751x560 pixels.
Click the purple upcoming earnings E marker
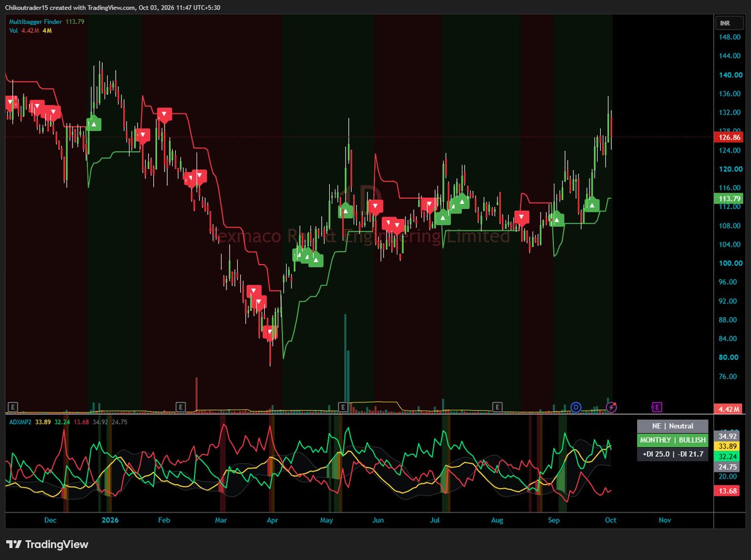click(656, 407)
